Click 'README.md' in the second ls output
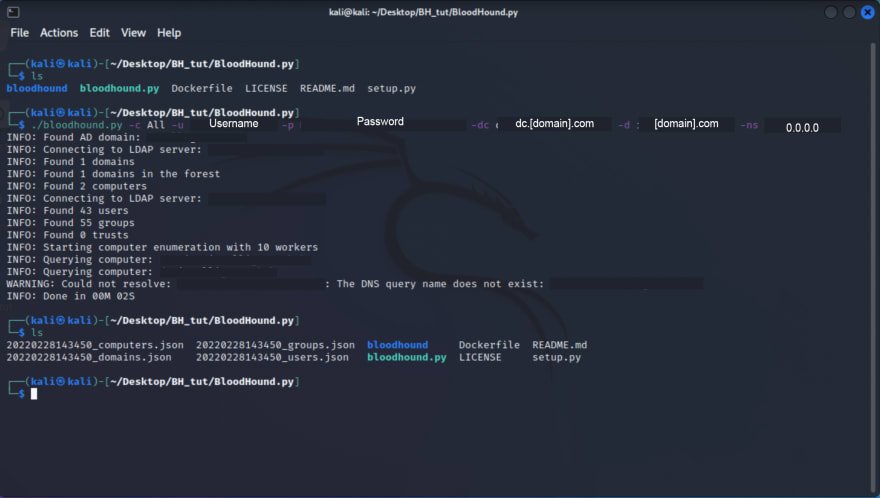This screenshot has height=498, width=880. pos(560,345)
